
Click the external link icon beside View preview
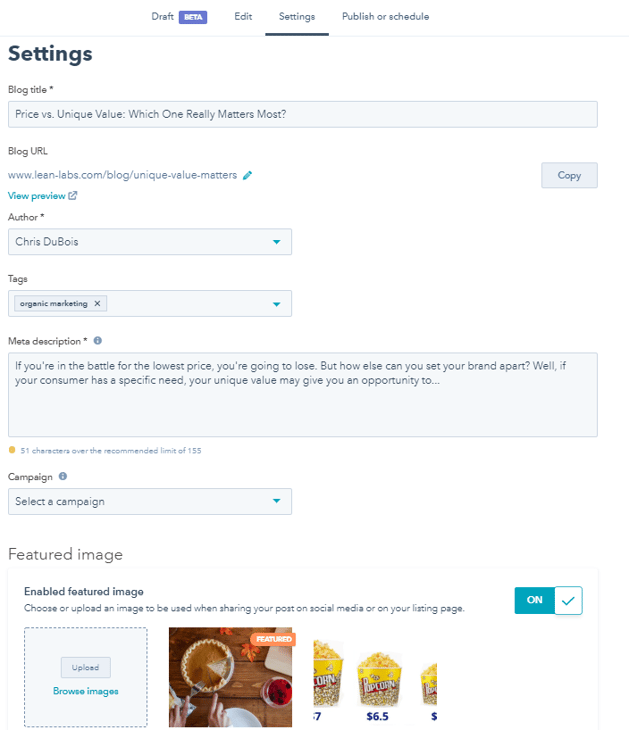73,196
